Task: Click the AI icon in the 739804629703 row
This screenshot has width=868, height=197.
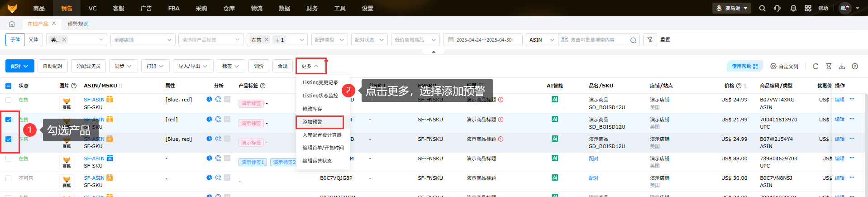Action: point(555,158)
